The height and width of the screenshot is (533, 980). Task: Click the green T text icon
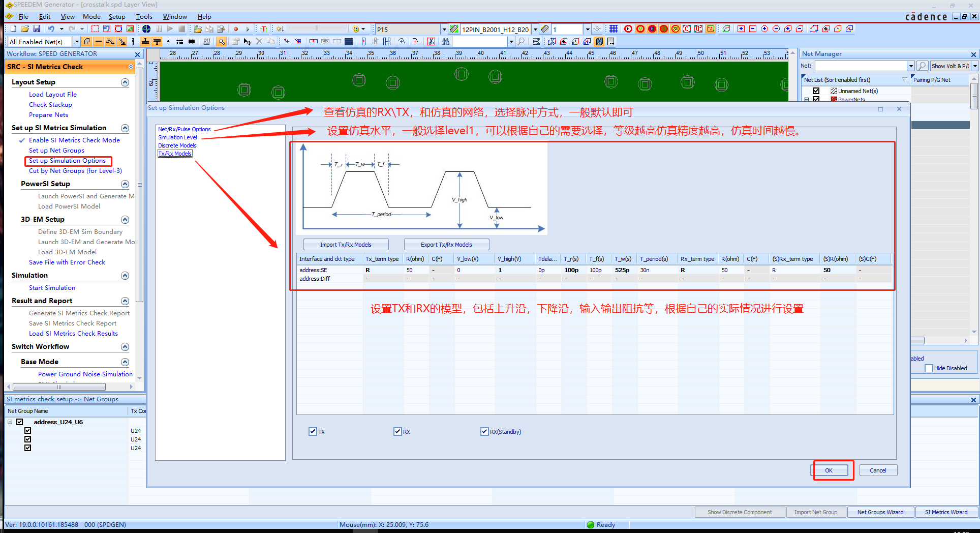tap(264, 29)
